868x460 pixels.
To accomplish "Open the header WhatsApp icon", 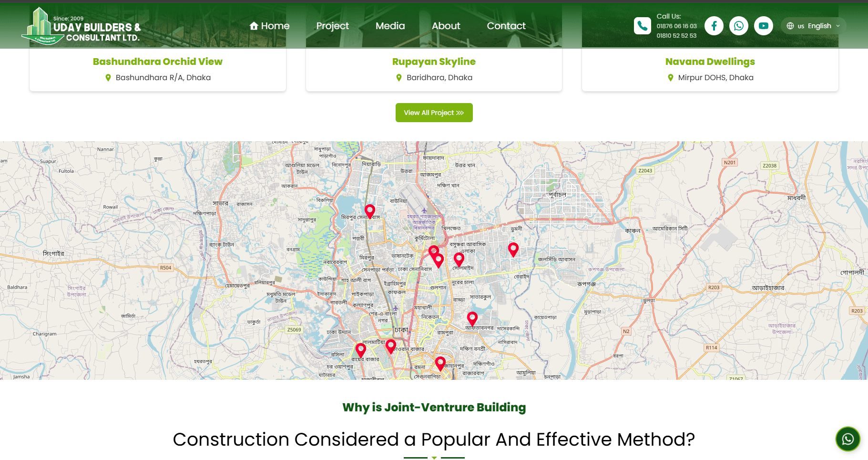I will 738,26.
